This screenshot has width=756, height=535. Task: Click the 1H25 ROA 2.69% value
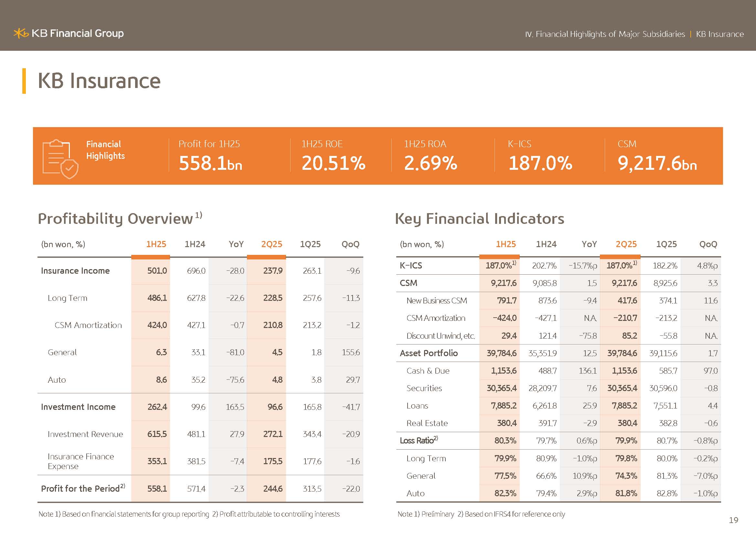tap(430, 163)
